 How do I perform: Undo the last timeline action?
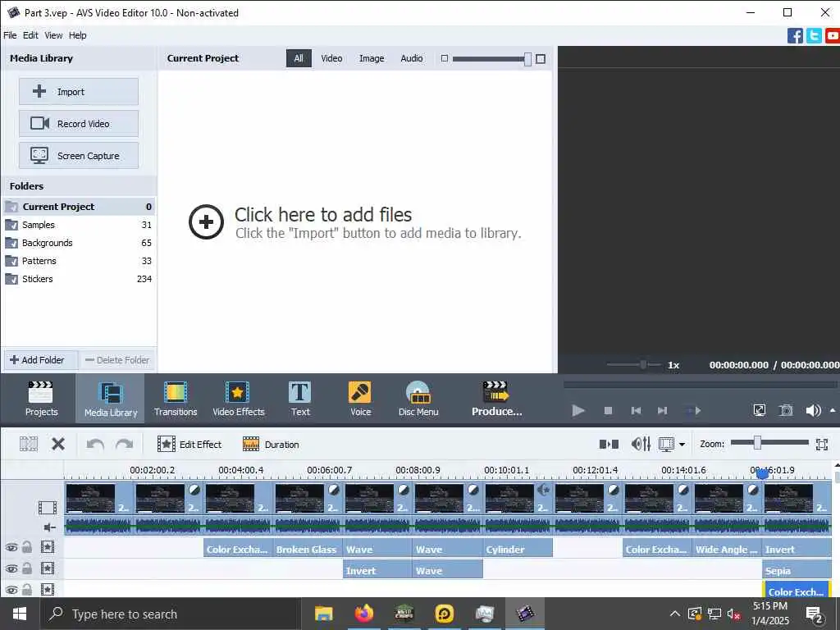[95, 444]
